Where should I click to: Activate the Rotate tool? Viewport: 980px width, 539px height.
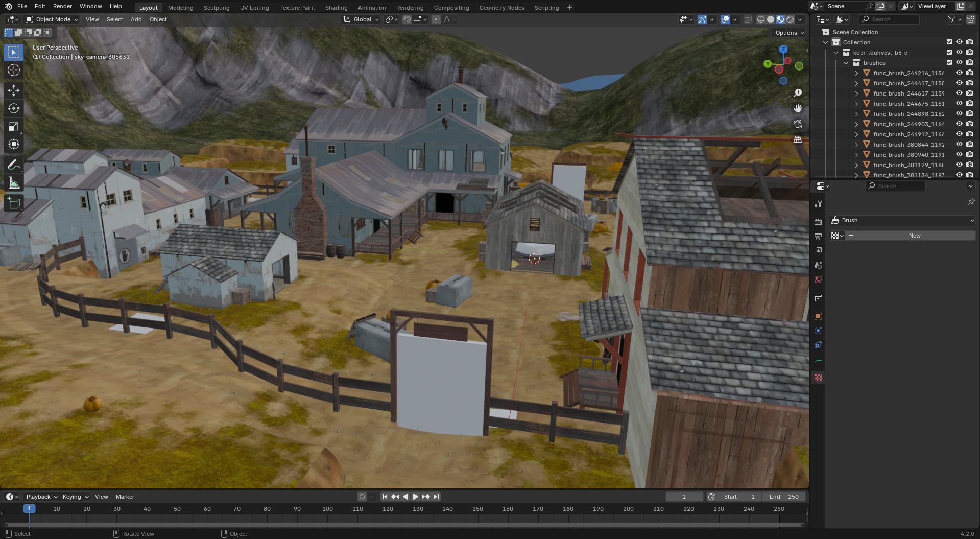(14, 108)
